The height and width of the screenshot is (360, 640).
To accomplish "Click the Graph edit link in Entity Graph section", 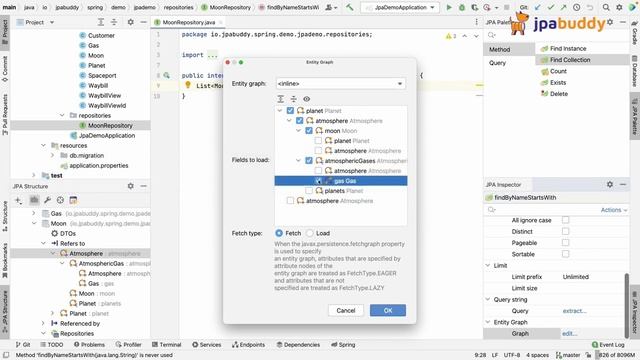I will click(x=570, y=333).
